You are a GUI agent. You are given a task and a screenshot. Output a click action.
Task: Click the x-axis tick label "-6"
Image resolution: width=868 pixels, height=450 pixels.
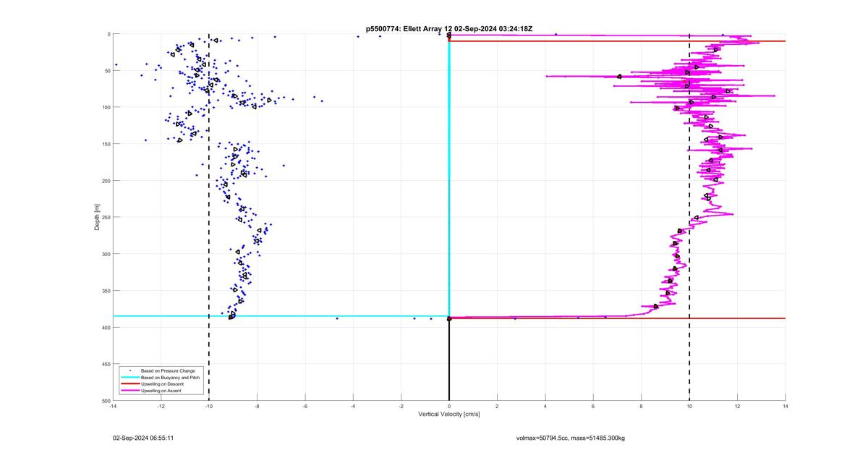tap(305, 407)
